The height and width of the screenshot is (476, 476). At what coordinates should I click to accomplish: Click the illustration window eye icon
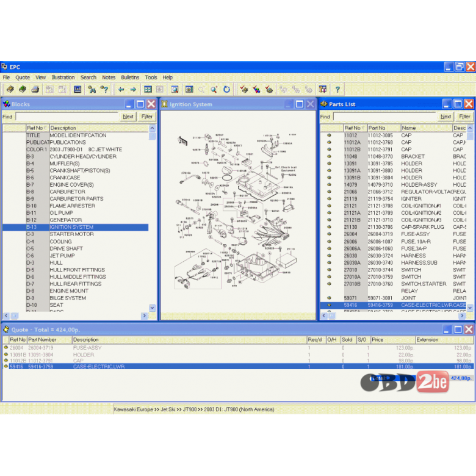tap(189, 89)
